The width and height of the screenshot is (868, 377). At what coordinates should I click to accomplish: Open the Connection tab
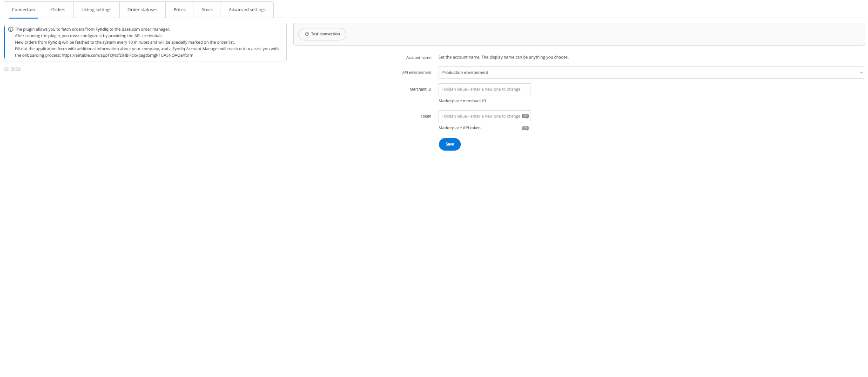pos(23,10)
